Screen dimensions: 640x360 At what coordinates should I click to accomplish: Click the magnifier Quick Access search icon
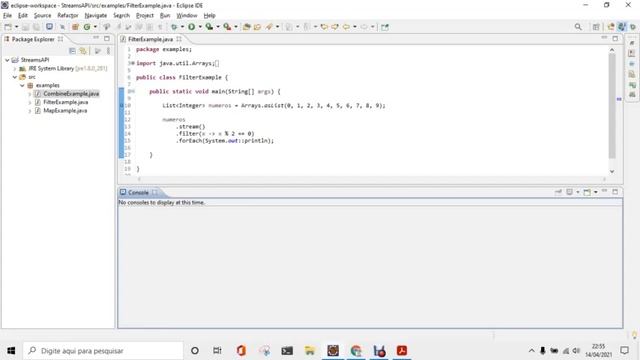click(x=578, y=27)
